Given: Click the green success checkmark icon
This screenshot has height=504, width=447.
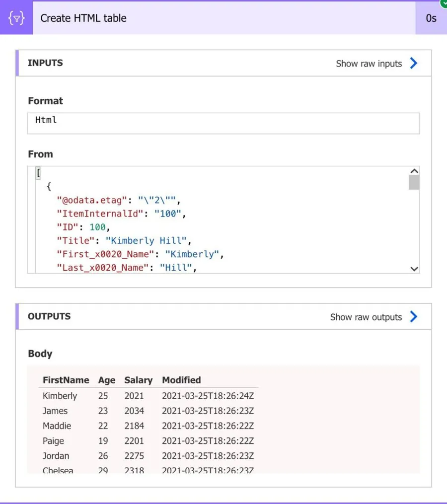Looking at the screenshot, I should click(443, 3).
